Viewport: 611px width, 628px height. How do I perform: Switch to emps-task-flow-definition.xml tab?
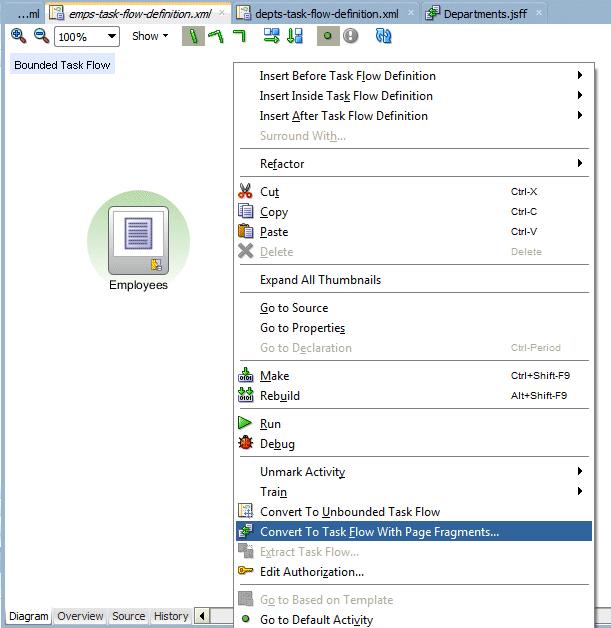click(x=140, y=14)
